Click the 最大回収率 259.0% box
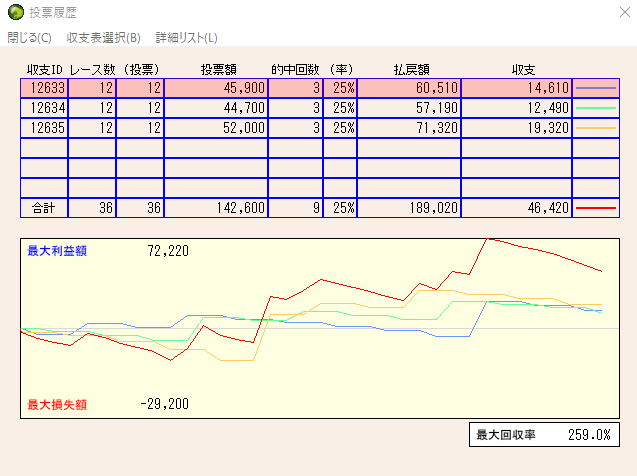Viewport: 637px width, 476px height. coord(544,435)
